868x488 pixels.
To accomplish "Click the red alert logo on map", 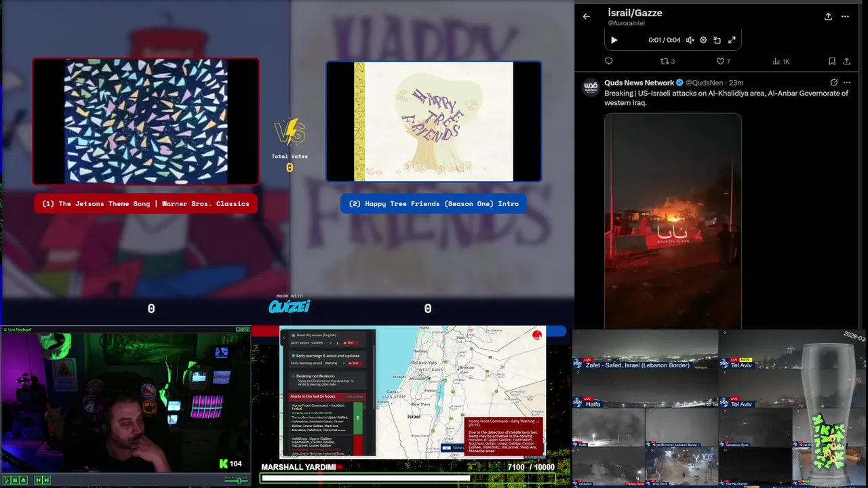I will tap(537, 335).
